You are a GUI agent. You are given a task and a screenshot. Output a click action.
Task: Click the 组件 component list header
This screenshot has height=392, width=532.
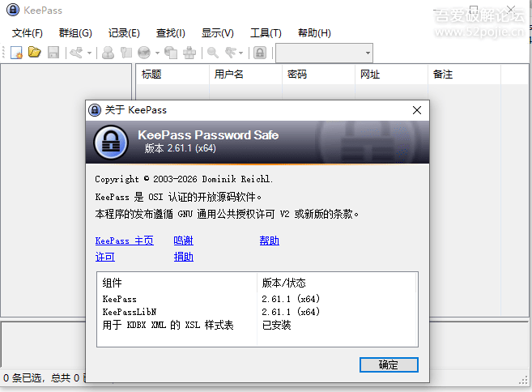pos(177,283)
